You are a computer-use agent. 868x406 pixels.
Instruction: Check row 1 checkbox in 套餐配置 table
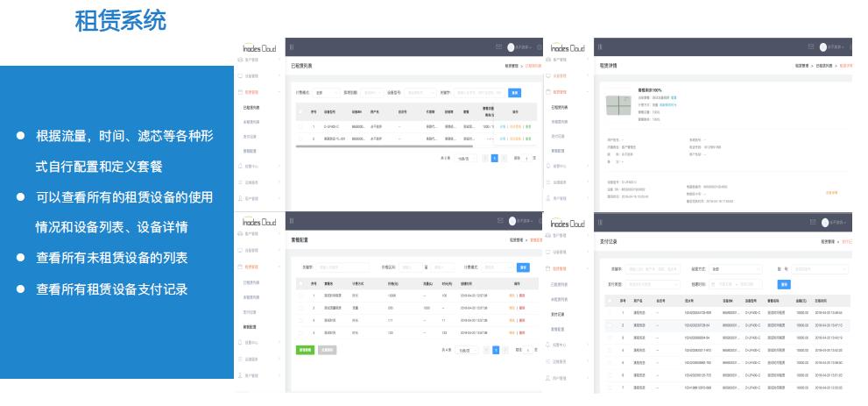click(x=301, y=296)
